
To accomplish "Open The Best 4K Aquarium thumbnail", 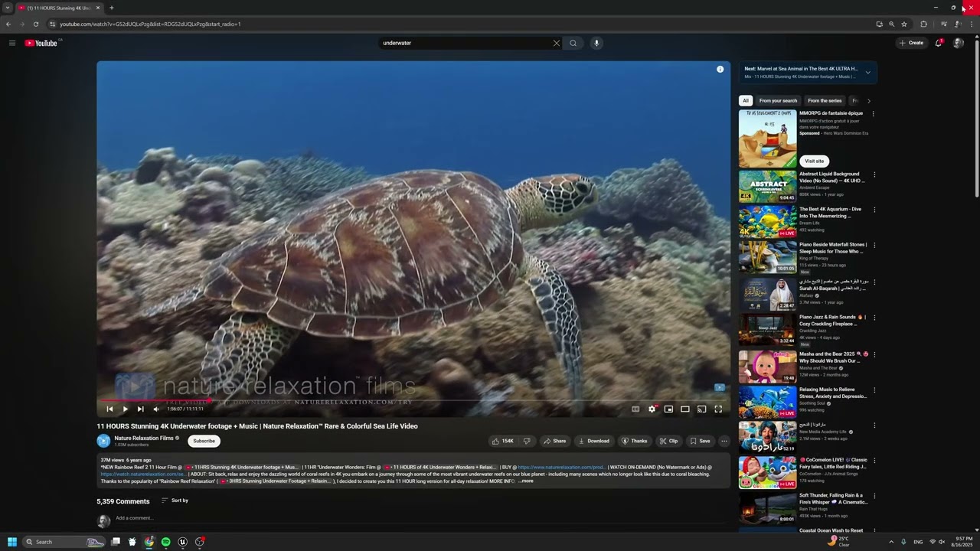I will click(x=767, y=222).
